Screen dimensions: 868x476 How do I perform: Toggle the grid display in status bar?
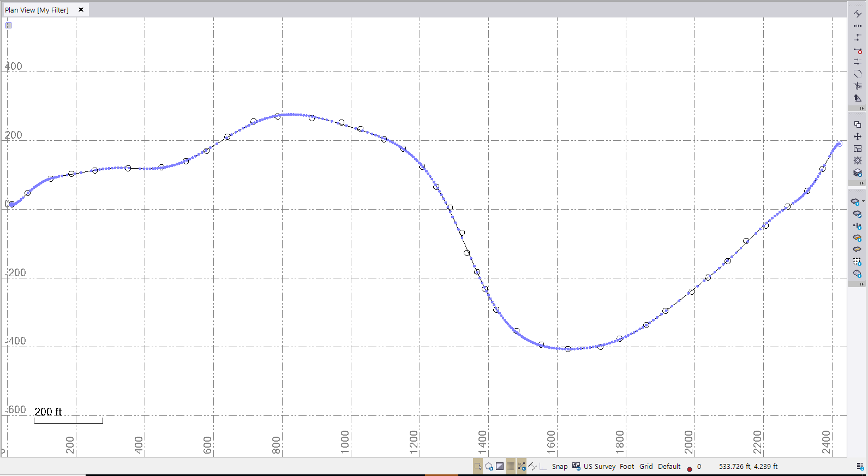511,466
